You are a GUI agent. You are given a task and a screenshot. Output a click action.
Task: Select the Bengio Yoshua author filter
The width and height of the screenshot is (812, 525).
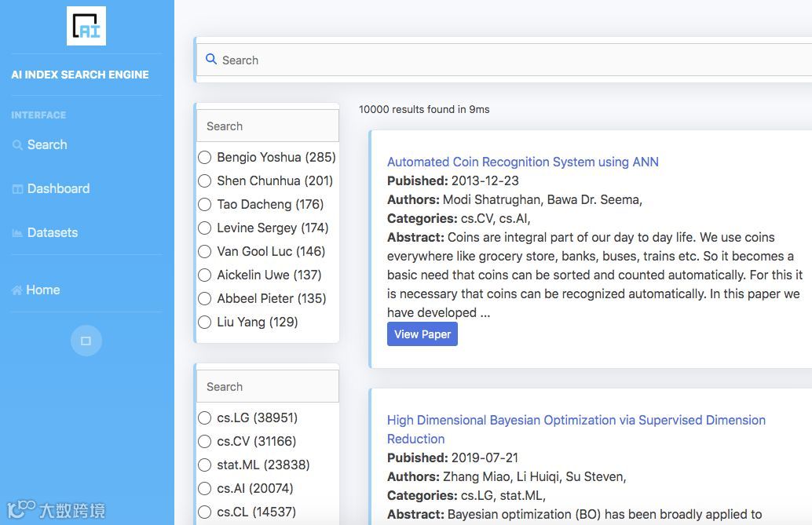[204, 158]
